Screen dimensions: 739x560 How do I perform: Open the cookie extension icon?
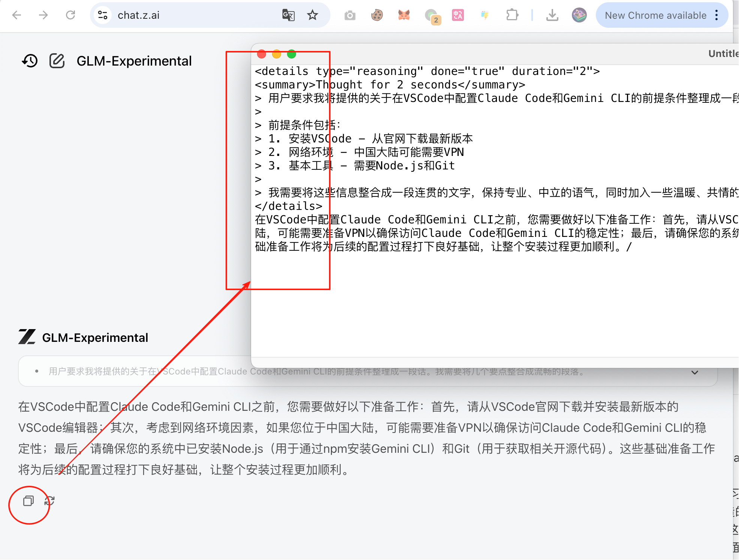tap(377, 15)
